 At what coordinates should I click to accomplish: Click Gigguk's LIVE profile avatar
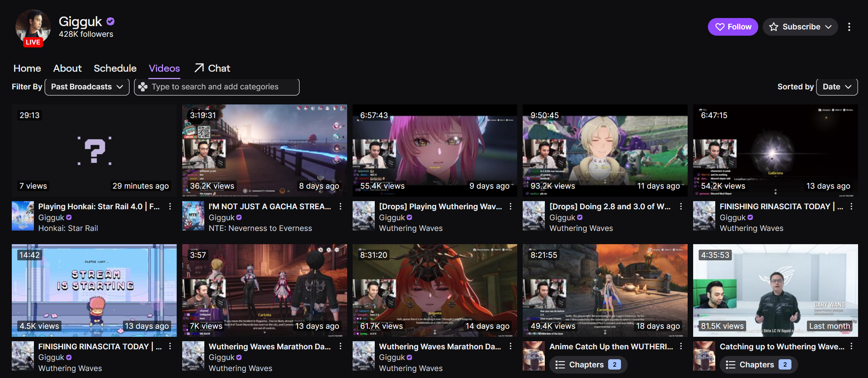pyautogui.click(x=33, y=28)
